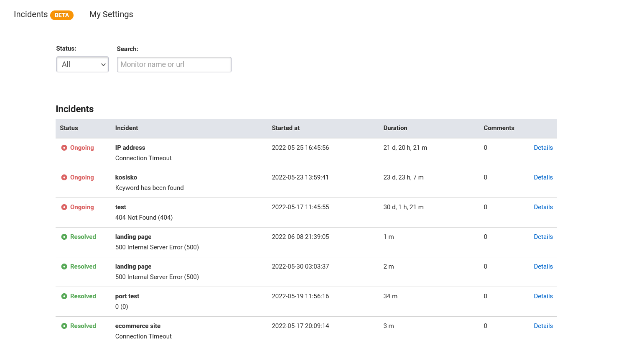The image size is (644, 346).
Task: Select the 'kosisko' incident name
Action: point(126,177)
